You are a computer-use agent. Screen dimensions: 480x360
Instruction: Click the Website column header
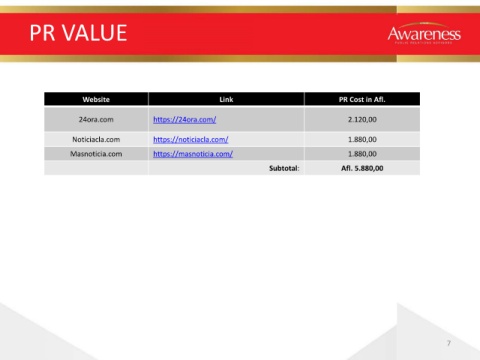96,99
